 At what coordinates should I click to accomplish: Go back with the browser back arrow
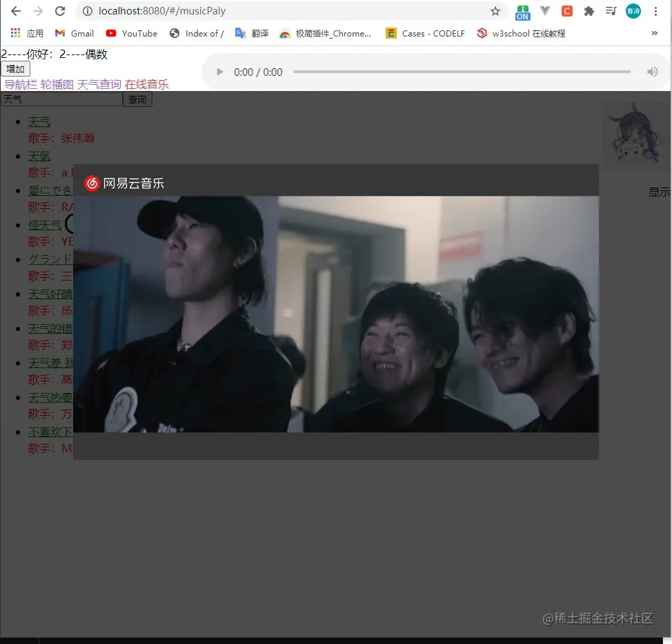(15, 11)
